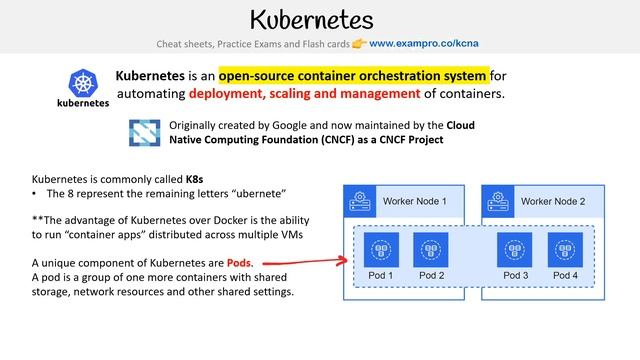Viewport: 640px width, 360px height.
Task: Click 'Originally created by Google' line
Action: (322, 125)
